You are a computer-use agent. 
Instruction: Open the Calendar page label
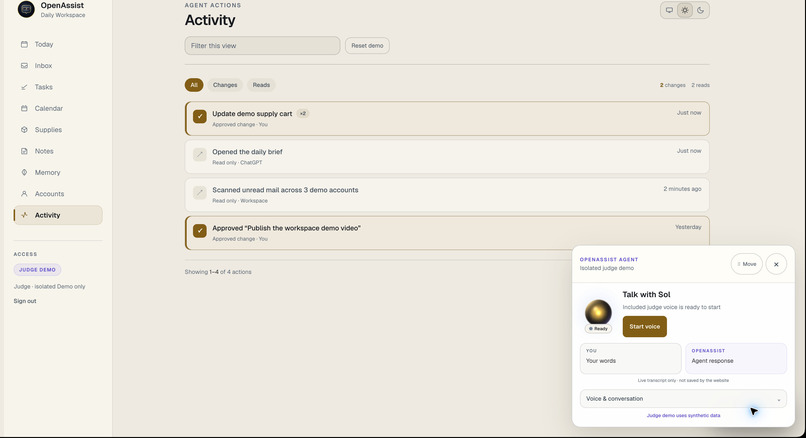[x=49, y=108]
